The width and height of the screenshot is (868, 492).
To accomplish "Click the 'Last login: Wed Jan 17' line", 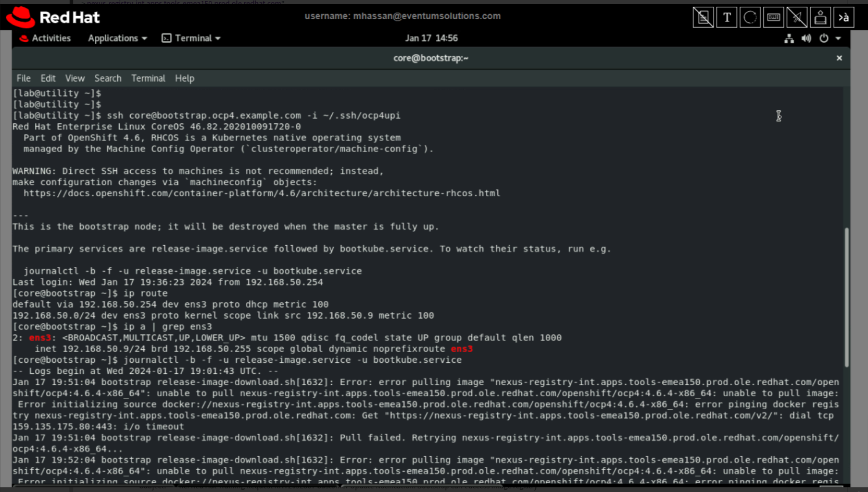I will pyautogui.click(x=168, y=282).
